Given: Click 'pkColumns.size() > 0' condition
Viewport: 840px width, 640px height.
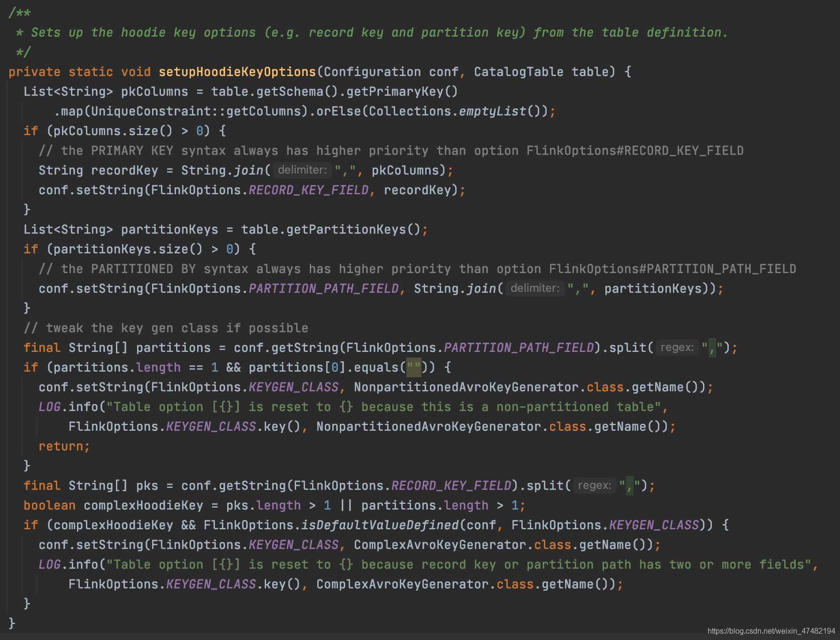Looking at the screenshot, I should [128, 131].
